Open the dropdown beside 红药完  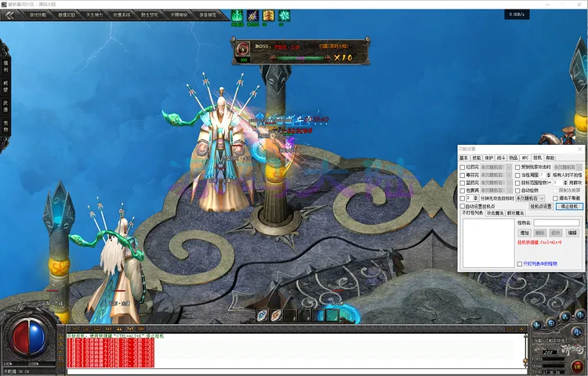point(508,167)
